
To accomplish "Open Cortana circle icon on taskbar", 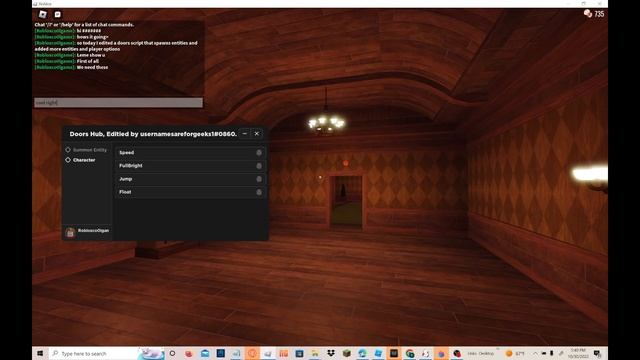I will [172, 353].
